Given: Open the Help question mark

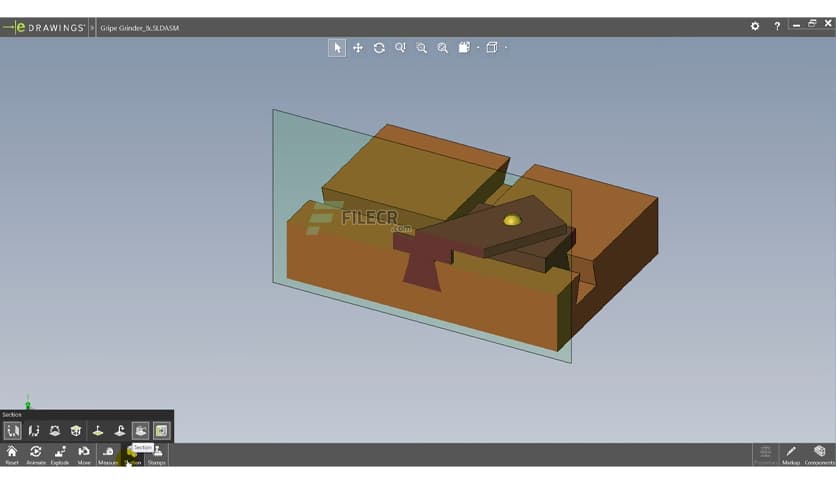Looking at the screenshot, I should click(777, 26).
